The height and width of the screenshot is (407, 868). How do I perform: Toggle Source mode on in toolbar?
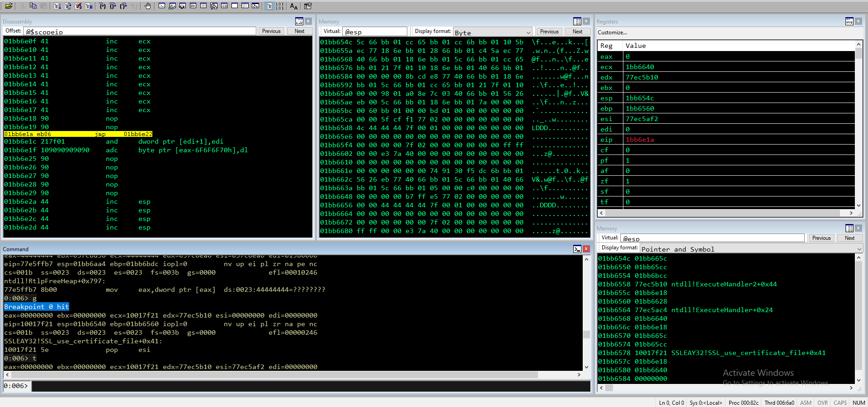[269, 6]
